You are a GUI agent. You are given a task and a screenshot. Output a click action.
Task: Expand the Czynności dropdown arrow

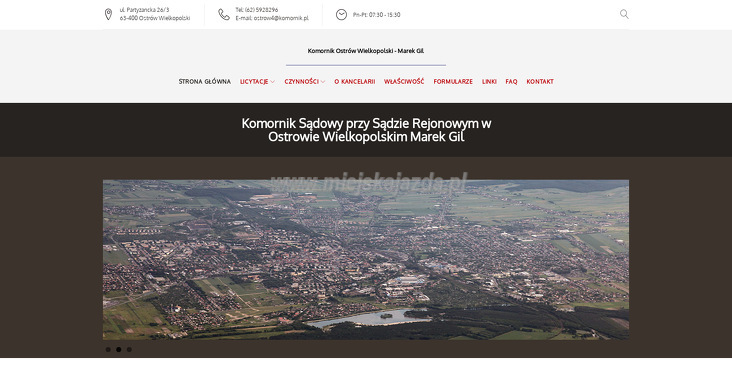pyautogui.click(x=323, y=82)
